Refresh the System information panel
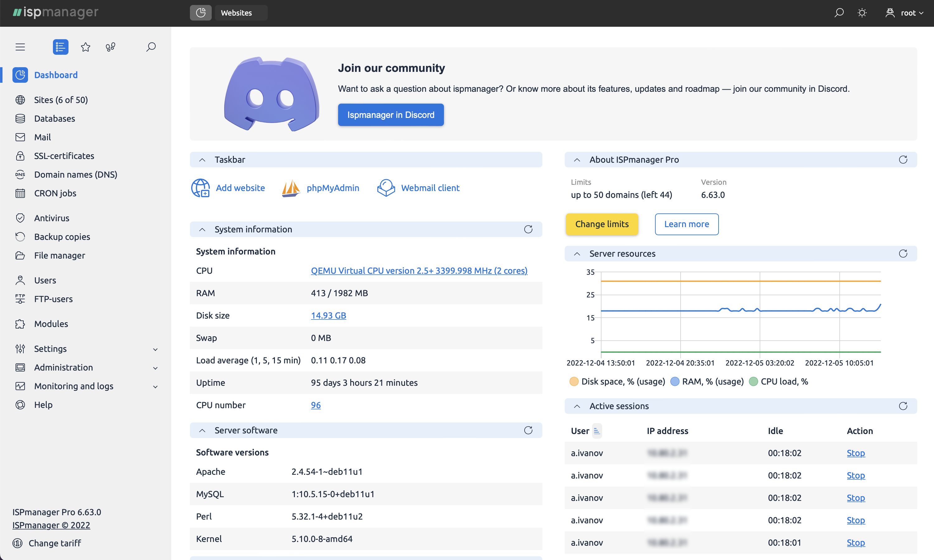The width and height of the screenshot is (934, 560). 528,229
